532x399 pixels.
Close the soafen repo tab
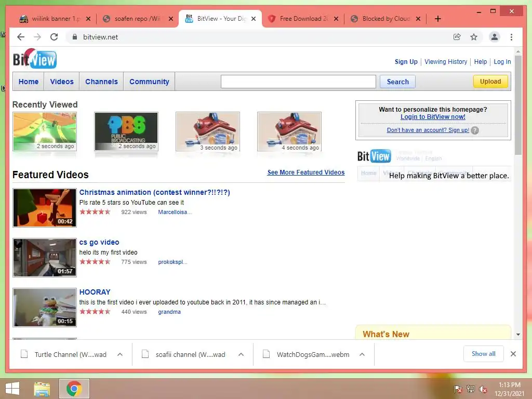(171, 19)
